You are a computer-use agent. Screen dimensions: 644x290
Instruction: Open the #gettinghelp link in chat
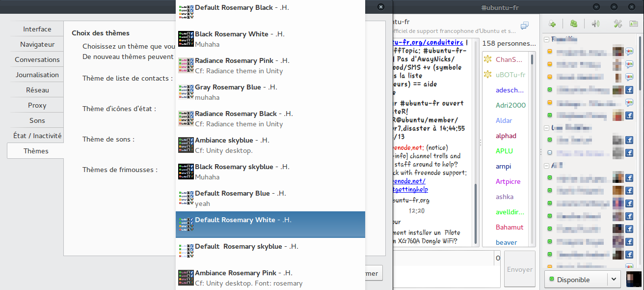click(411, 189)
